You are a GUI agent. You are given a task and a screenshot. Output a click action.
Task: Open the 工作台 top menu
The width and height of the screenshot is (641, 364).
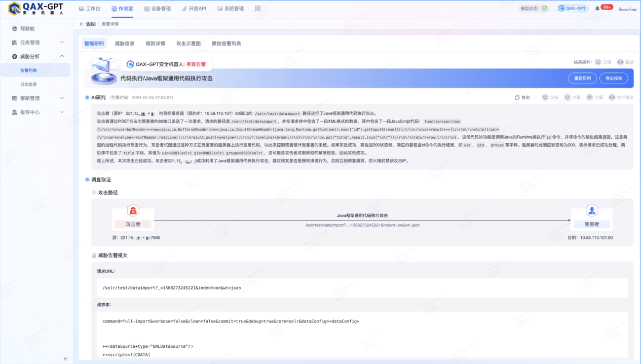pos(90,9)
